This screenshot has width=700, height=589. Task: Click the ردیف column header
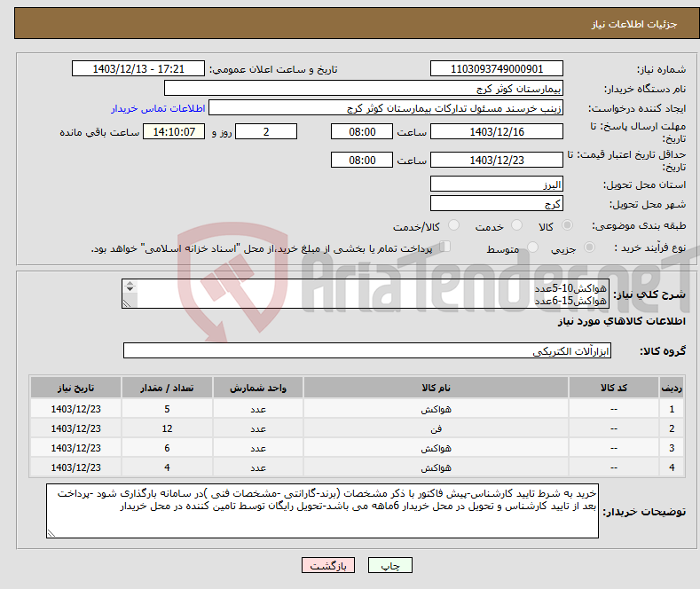671,388
